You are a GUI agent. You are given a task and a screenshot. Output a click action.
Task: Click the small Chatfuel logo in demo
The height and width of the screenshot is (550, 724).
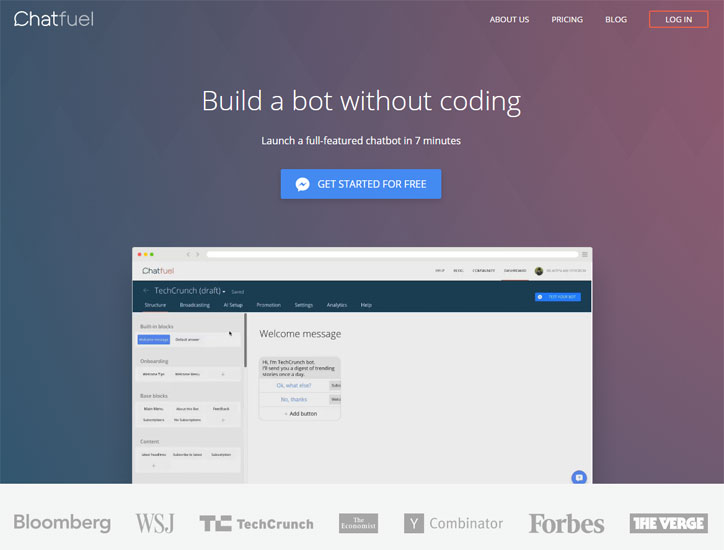click(158, 271)
